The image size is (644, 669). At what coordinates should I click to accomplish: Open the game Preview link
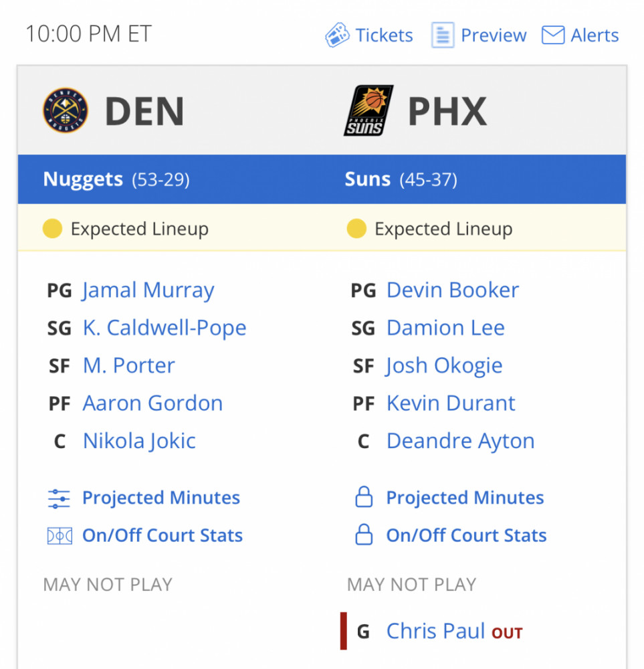click(494, 35)
